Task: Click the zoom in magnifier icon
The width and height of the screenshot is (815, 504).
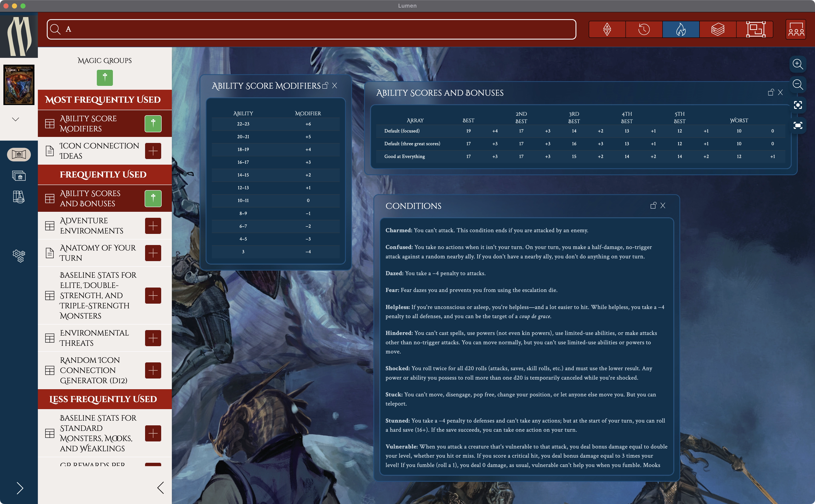Action: click(x=798, y=64)
